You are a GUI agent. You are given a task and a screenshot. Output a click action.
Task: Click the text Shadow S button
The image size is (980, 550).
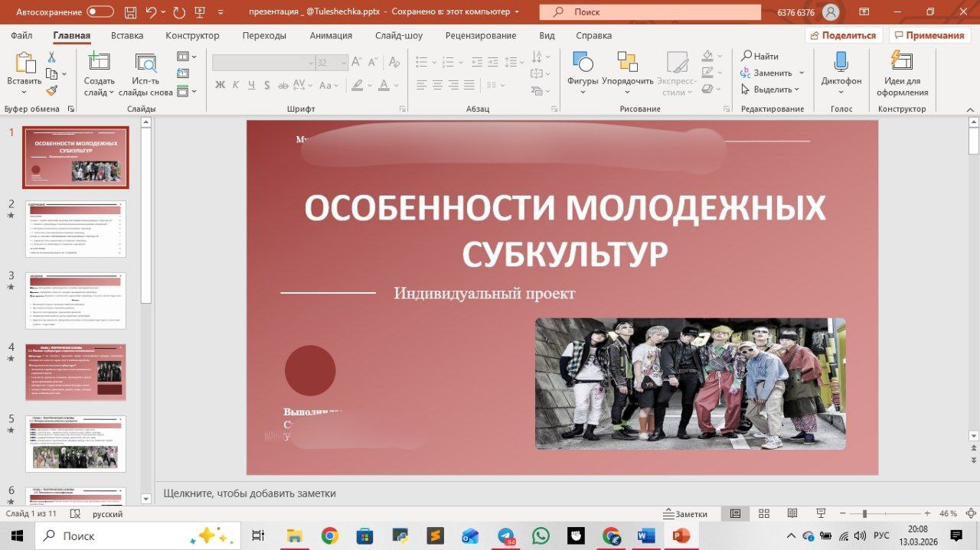pyautogui.click(x=266, y=85)
